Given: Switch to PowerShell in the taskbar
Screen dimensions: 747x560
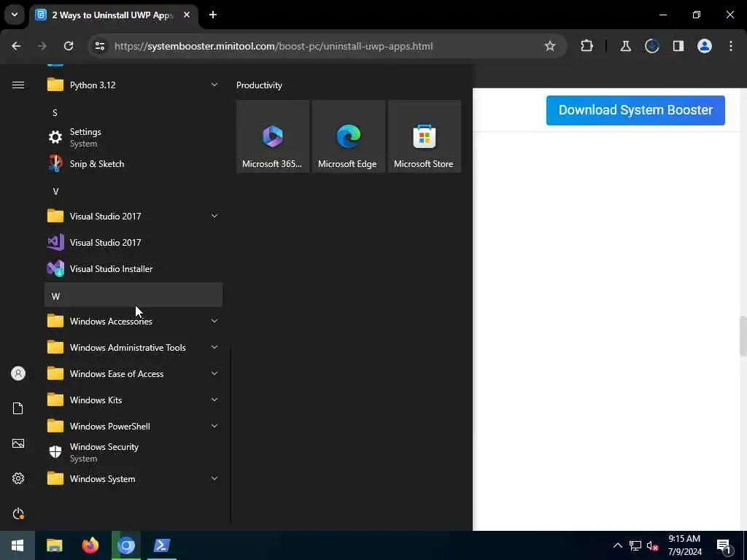Looking at the screenshot, I should (x=162, y=545).
